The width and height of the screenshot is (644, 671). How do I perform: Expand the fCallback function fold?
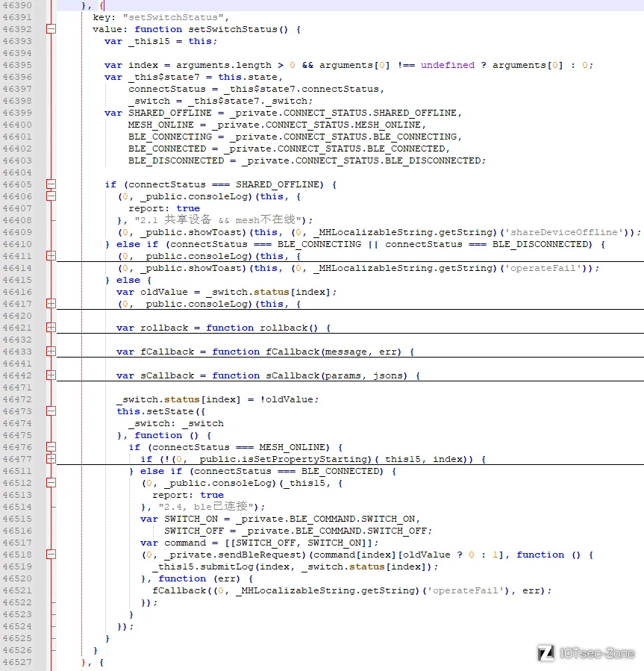pyautogui.click(x=51, y=352)
